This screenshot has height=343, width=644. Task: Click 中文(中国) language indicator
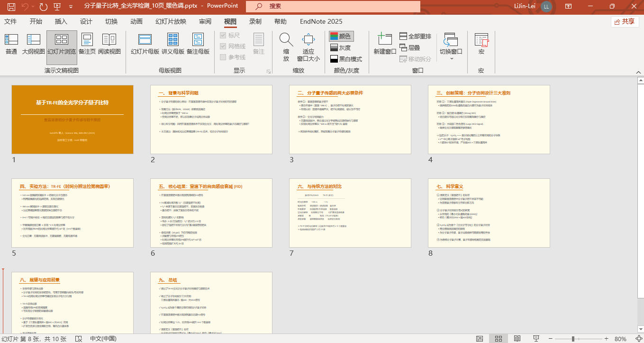103,339
